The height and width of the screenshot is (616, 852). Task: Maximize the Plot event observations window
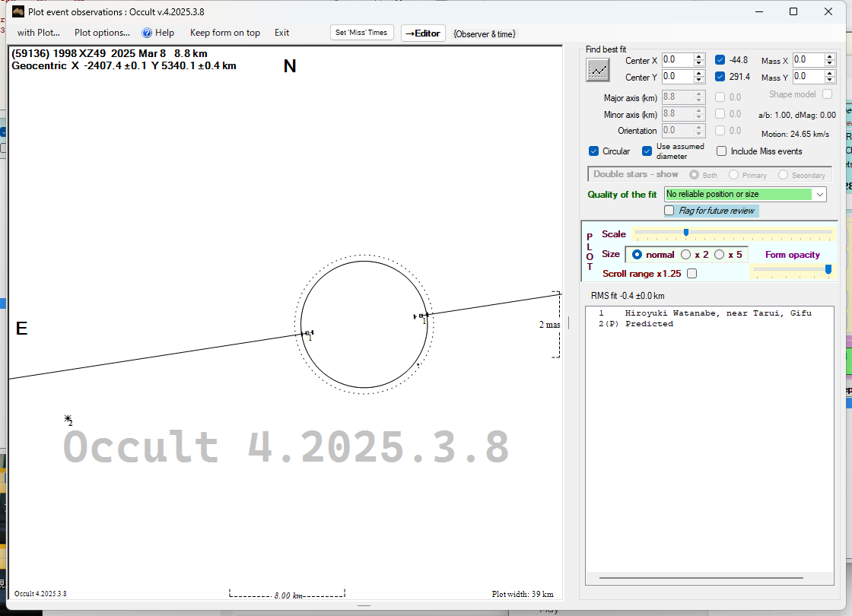pyautogui.click(x=793, y=11)
